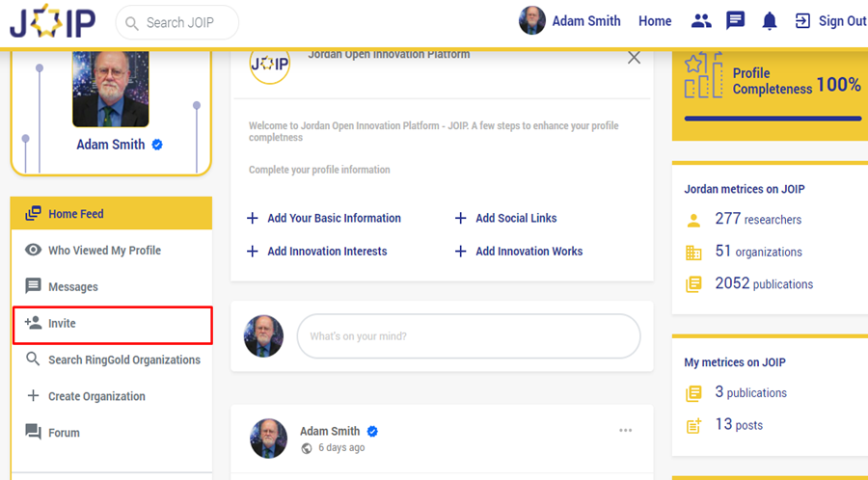
Task: Click the plus icon for Add Social Links
Action: click(x=461, y=219)
